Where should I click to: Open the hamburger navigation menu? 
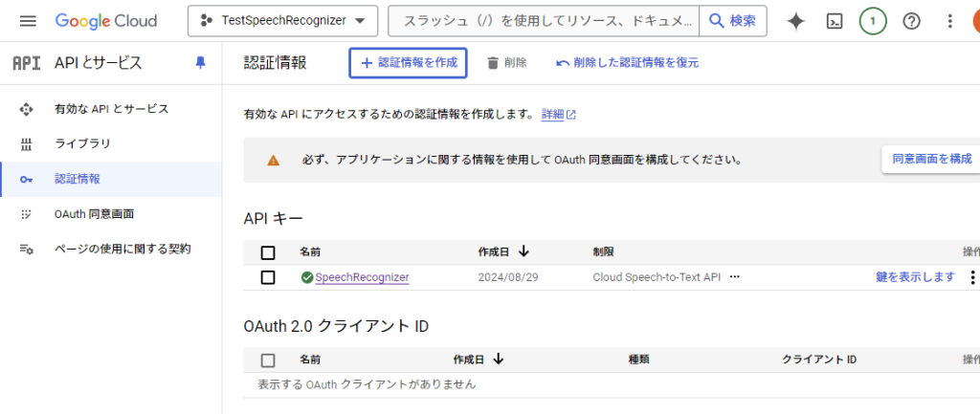pyautogui.click(x=28, y=21)
